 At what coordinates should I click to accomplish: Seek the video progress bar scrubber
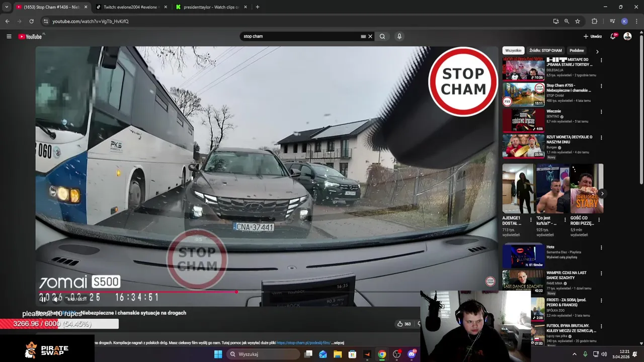click(x=236, y=292)
